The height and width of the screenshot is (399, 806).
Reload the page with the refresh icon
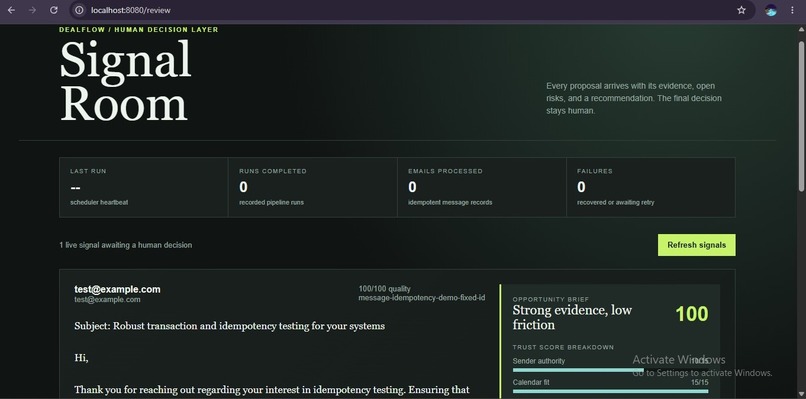pyautogui.click(x=53, y=10)
